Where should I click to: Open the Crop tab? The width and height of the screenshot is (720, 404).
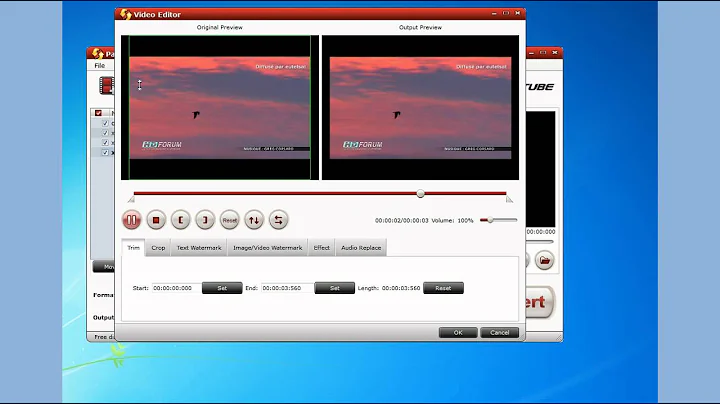click(158, 248)
